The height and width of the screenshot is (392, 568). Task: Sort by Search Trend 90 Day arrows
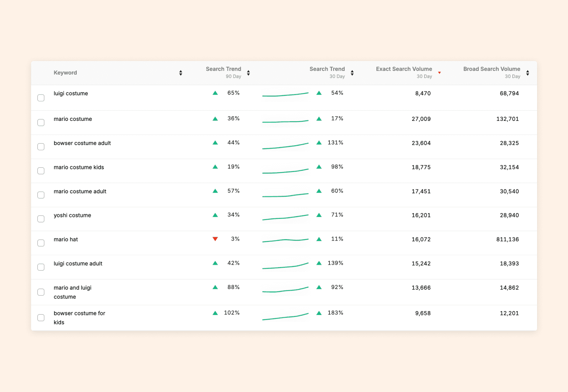coord(248,73)
